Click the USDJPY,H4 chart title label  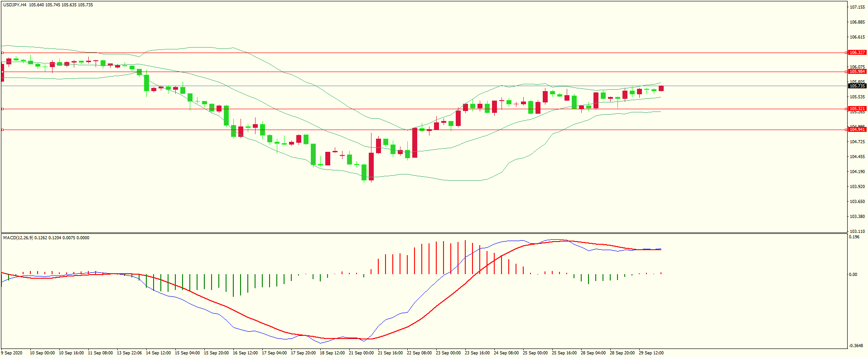pos(14,5)
